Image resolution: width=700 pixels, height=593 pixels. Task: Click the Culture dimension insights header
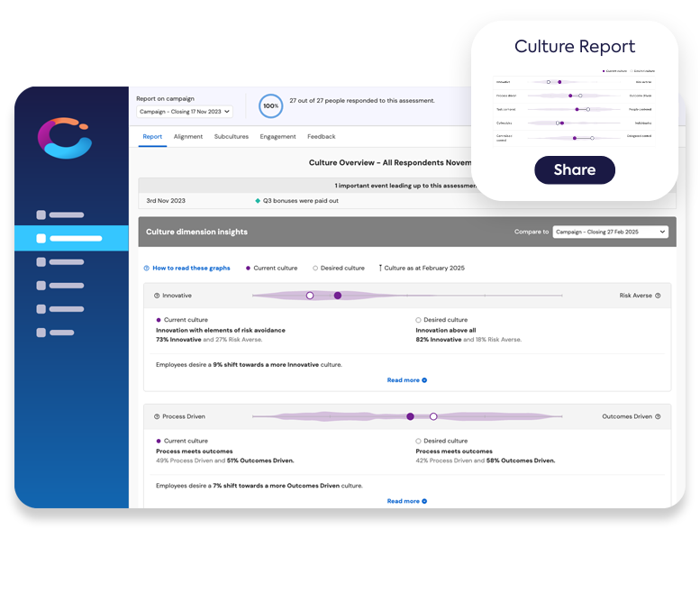click(x=197, y=232)
